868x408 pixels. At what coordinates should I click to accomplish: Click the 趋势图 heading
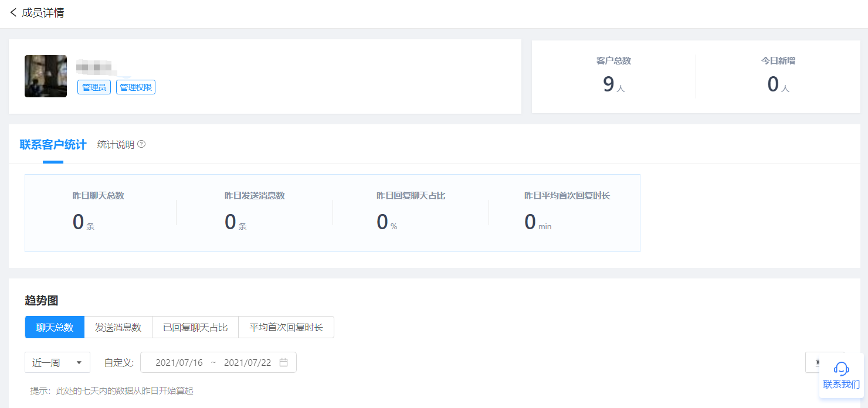[42, 301]
